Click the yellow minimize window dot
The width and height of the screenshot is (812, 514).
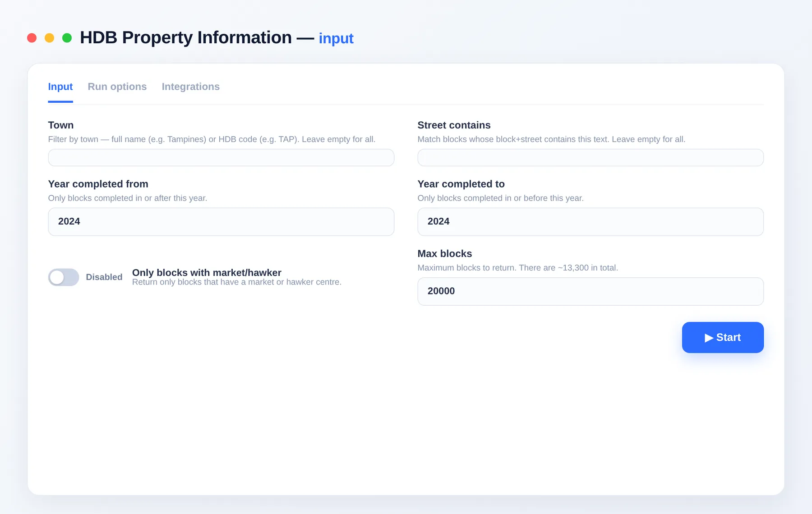pos(49,38)
